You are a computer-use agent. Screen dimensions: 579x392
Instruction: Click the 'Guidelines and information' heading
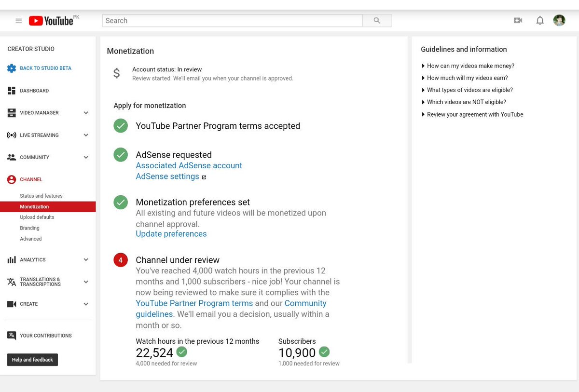coord(464,49)
